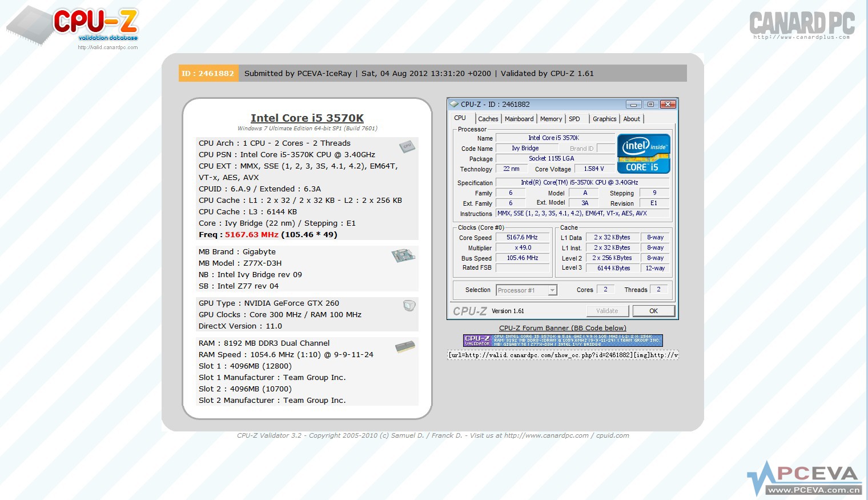Click the Stepping 9 value field
868x500 pixels.
[x=654, y=193]
